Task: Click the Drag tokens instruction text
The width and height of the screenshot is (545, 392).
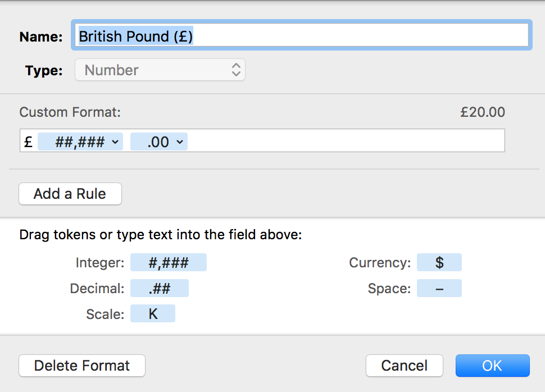Action: [161, 235]
